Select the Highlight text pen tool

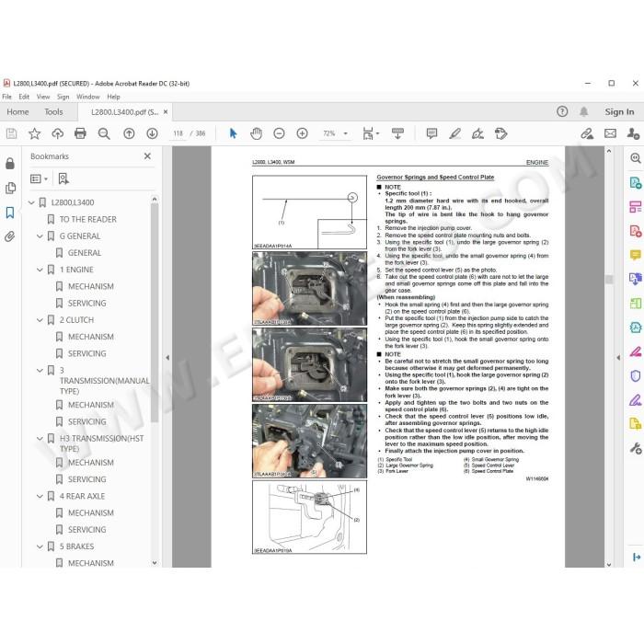(x=454, y=133)
